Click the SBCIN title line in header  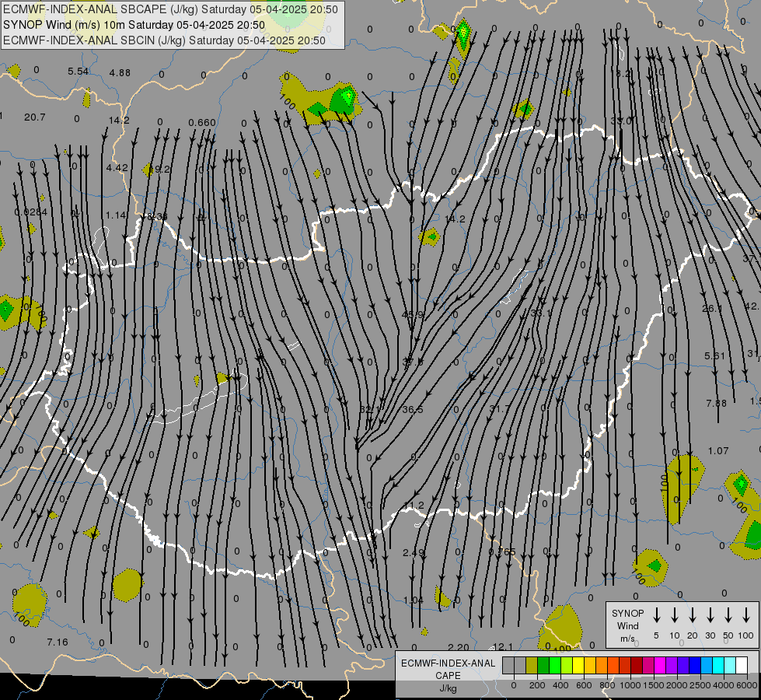(164, 40)
